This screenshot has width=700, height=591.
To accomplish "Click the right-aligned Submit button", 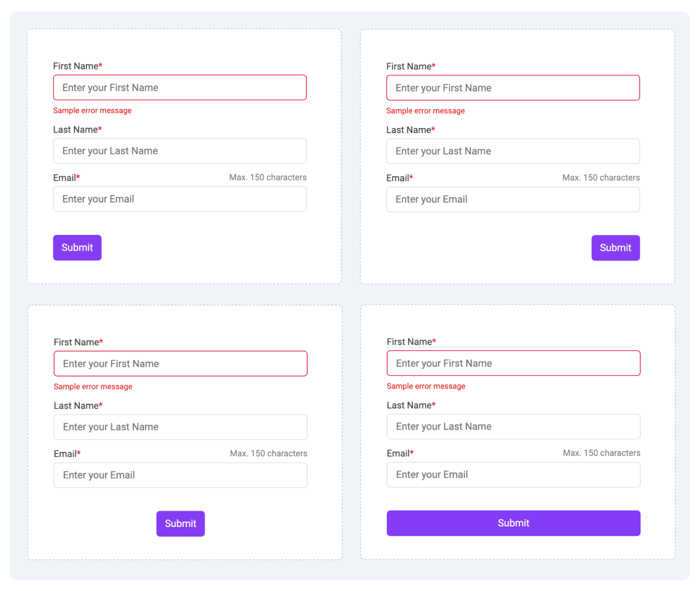I will coord(615,248).
